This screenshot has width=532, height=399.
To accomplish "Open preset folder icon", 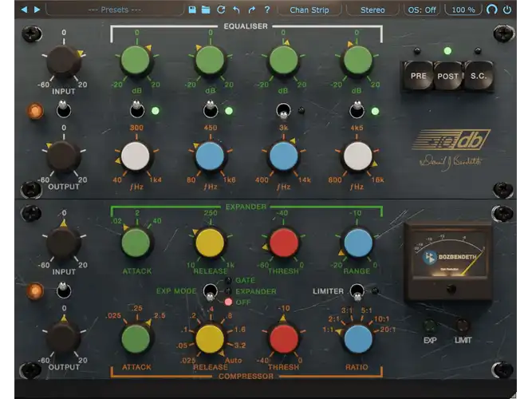I will click(206, 10).
